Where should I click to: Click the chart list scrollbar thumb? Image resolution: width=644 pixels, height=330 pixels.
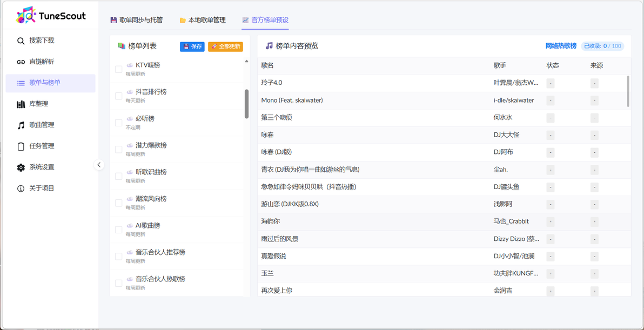pyautogui.click(x=246, y=104)
